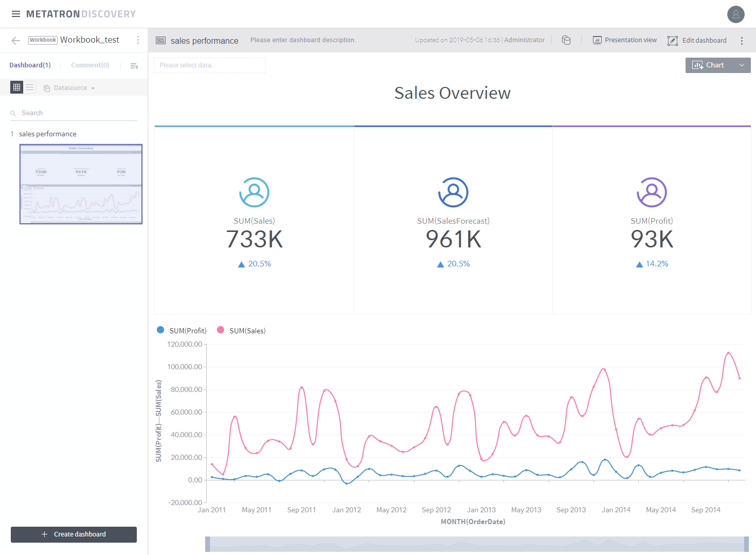The width and height of the screenshot is (756, 555).
Task: Click the MONTH(OrderDate) axis label
Action: (x=473, y=522)
